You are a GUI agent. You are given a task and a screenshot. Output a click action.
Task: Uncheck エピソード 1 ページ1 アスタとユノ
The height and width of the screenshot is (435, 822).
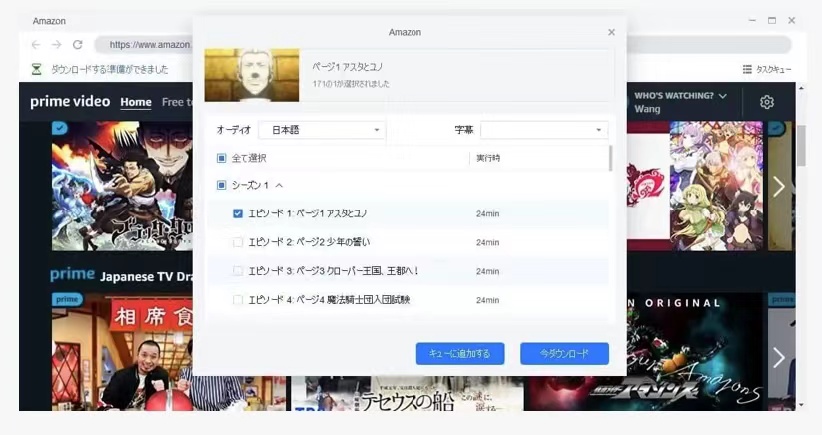pos(237,213)
